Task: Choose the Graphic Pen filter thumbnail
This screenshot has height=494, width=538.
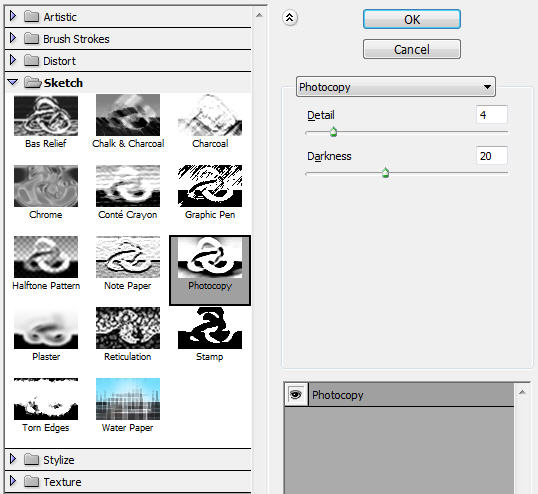Action: coord(210,186)
